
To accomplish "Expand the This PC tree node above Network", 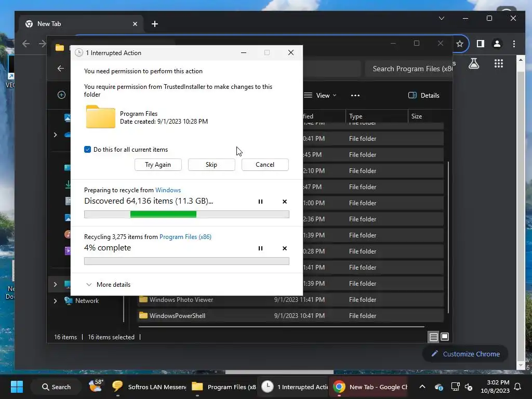I will pyautogui.click(x=55, y=284).
